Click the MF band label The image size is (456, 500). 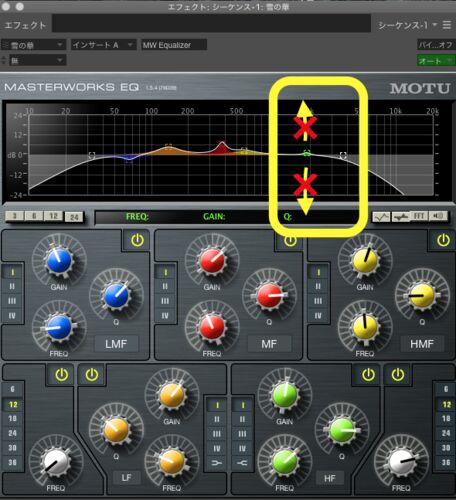pos(269,344)
